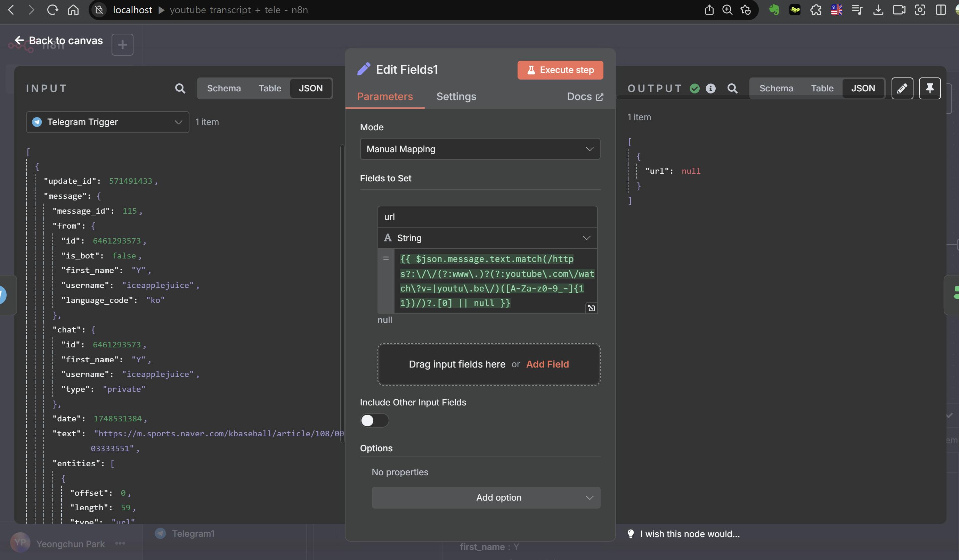The height and width of the screenshot is (560, 959).
Task: Pin the output data with pin icon
Action: [x=929, y=88]
